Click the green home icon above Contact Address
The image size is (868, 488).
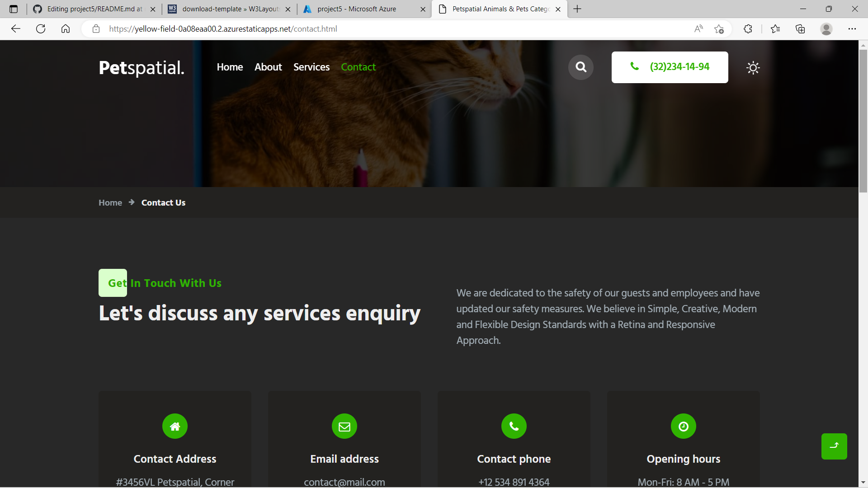pos(175,426)
